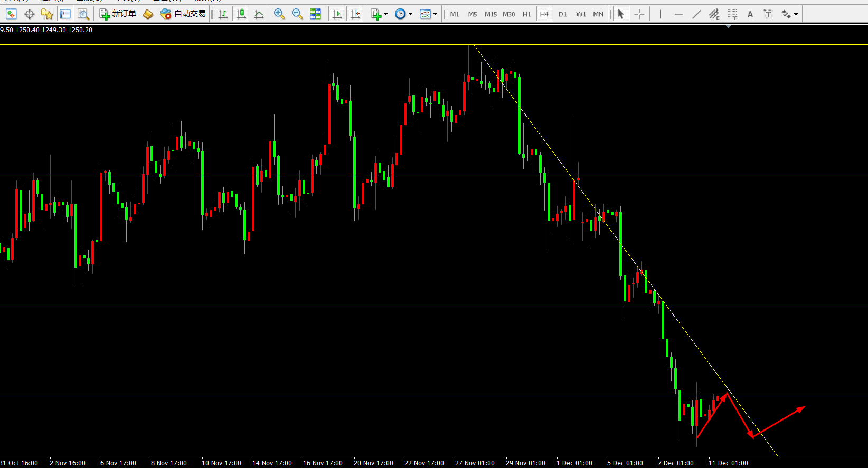Show the Navigator folder-star icon

point(47,14)
